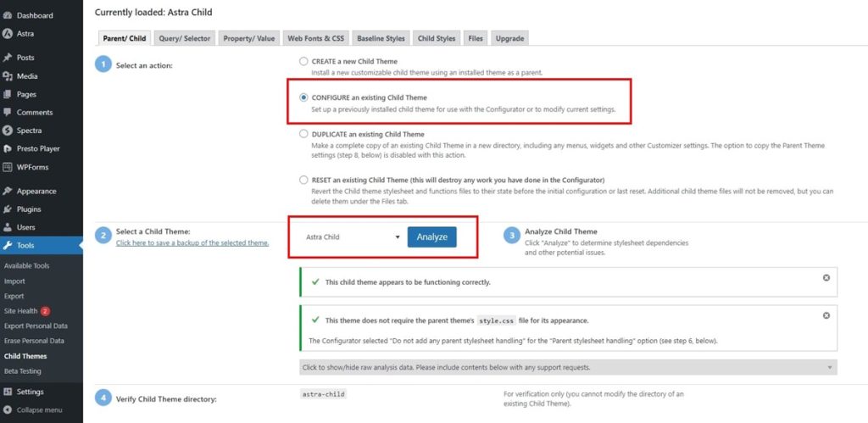Click the Astra logo icon

pos(7,34)
